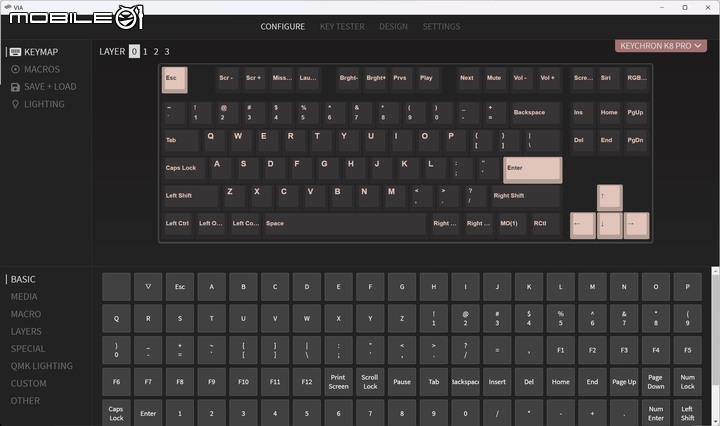The width and height of the screenshot is (720, 426).
Task: Select the Left Shift key on layout
Action: click(191, 197)
